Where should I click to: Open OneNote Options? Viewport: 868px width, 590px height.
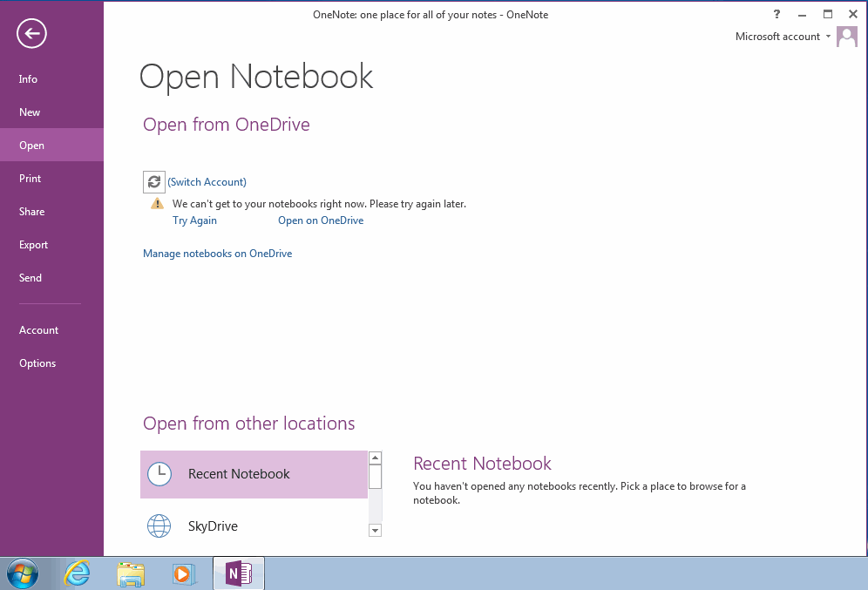pyautogui.click(x=51, y=363)
